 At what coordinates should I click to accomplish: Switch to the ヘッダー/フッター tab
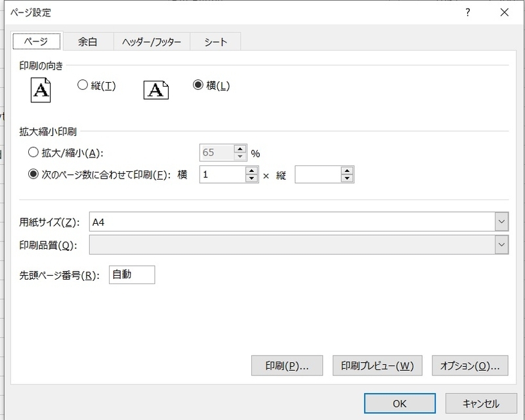(x=152, y=41)
